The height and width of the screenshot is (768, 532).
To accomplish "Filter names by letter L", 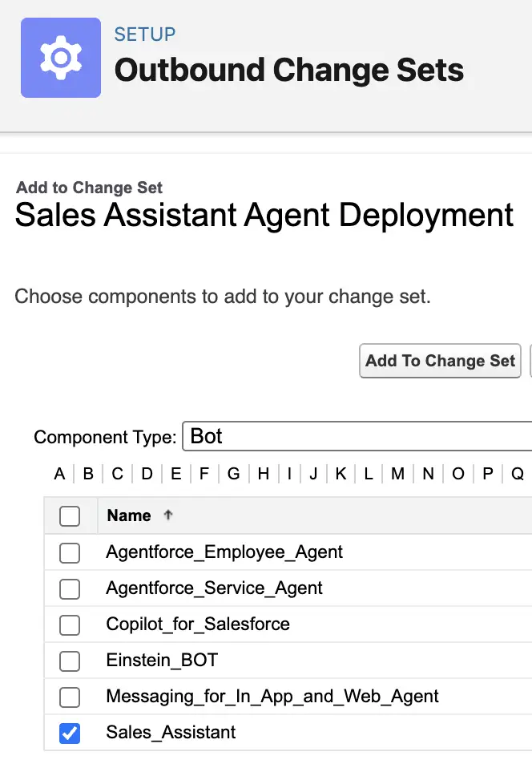I will coord(369,474).
